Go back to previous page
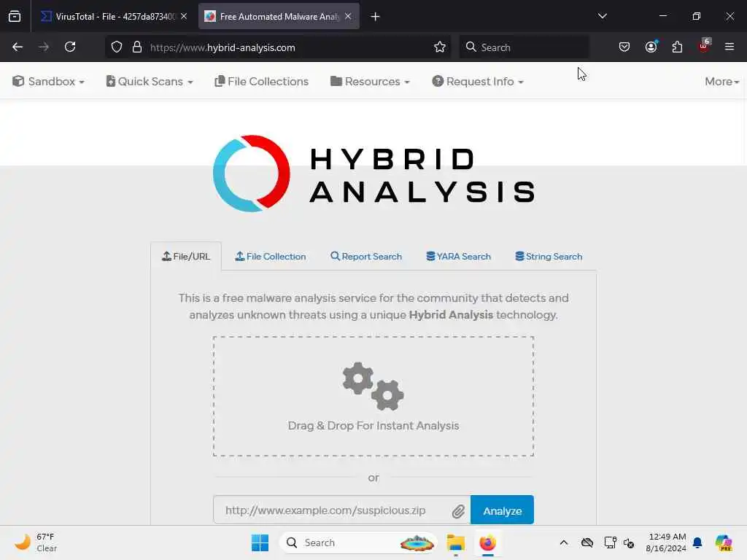 point(18,47)
